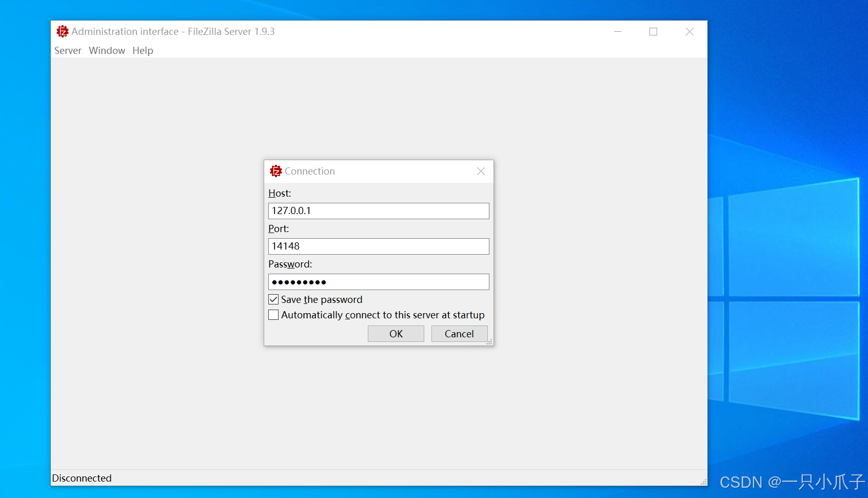
Task: Click the Password: label
Action: (290, 264)
